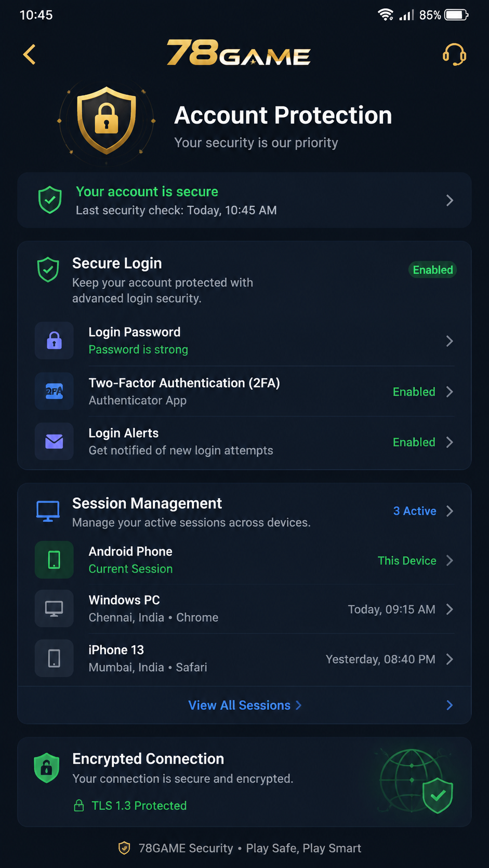This screenshot has height=868, width=489.
Task: Expand Login Password row chevron
Action: click(450, 341)
